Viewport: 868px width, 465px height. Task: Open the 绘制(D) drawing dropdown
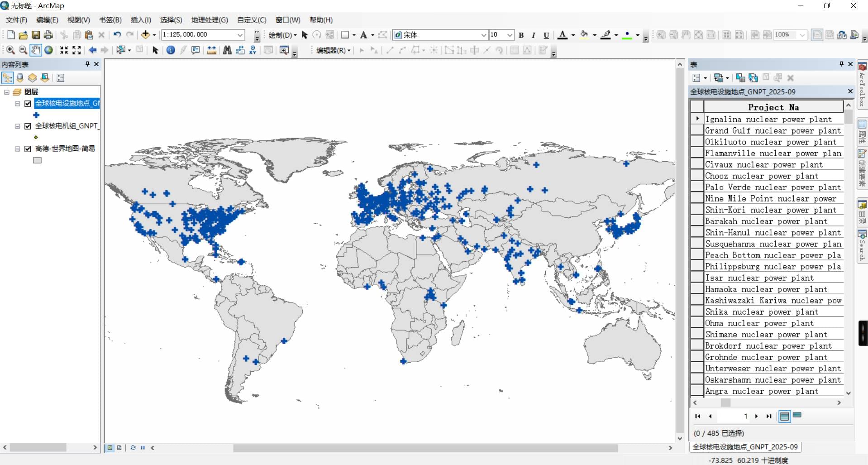tap(282, 35)
